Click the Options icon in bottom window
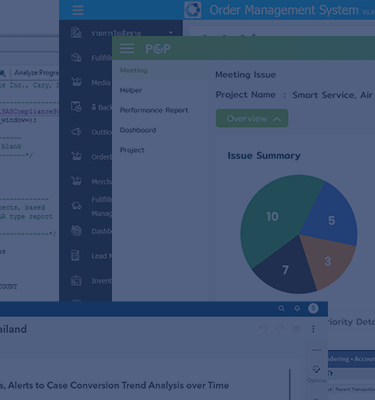375x400 pixels. click(316, 369)
